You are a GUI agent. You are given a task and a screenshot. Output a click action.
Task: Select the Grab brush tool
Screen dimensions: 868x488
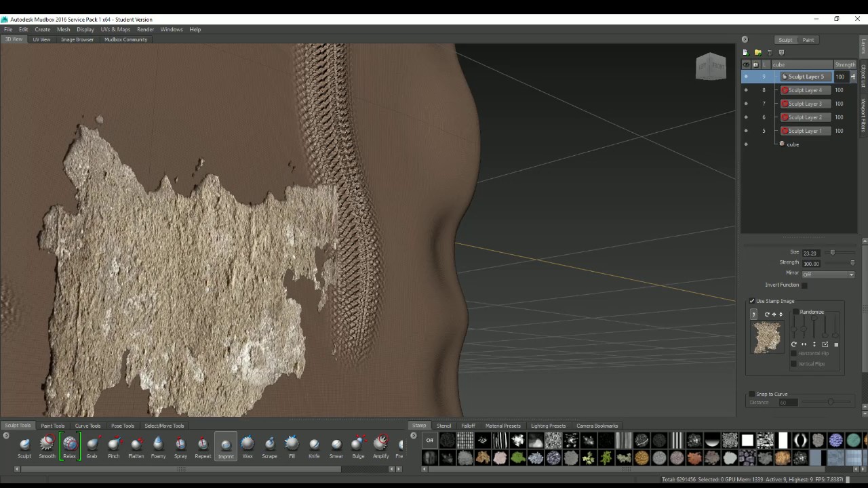[x=92, y=447]
